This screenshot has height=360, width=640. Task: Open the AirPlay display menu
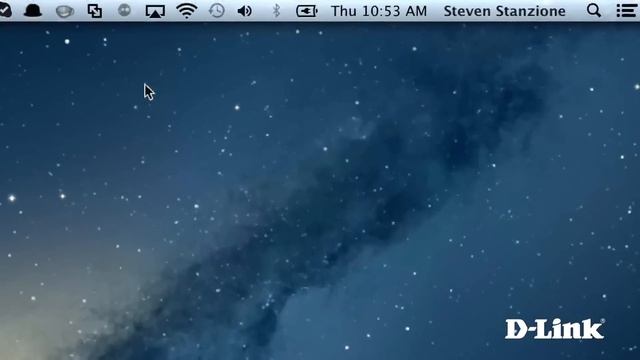155,11
